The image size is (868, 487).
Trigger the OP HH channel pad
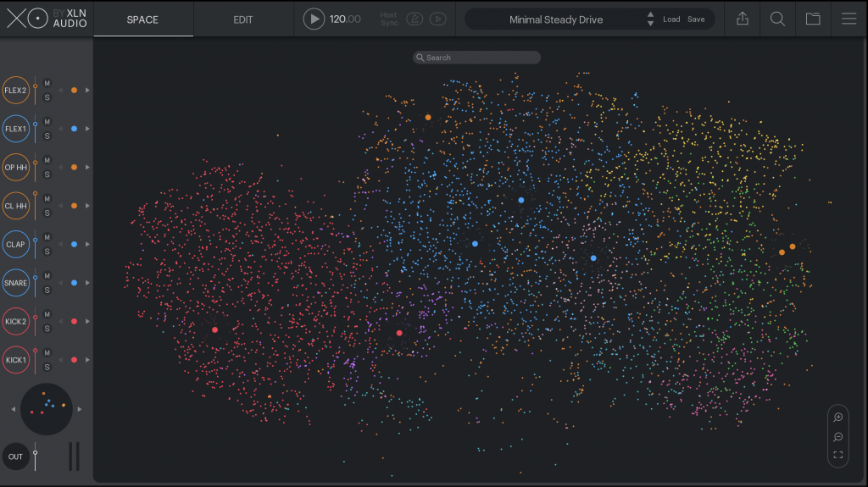tap(15, 167)
